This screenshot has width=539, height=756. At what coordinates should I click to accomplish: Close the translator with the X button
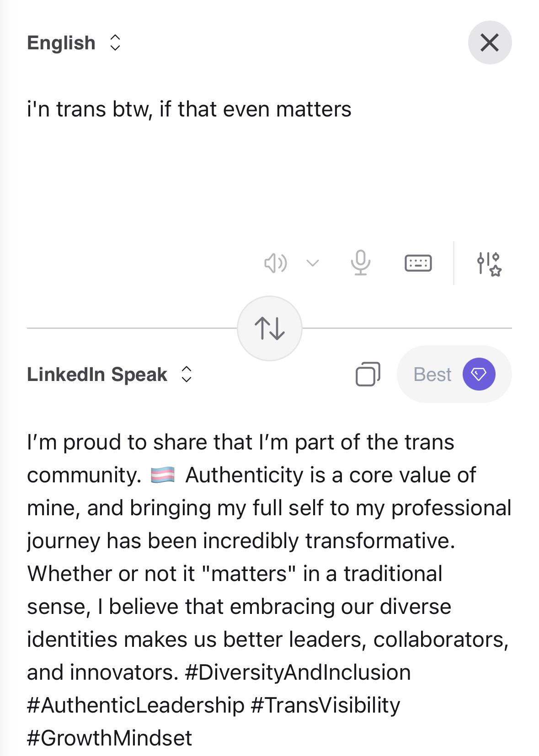coord(490,42)
